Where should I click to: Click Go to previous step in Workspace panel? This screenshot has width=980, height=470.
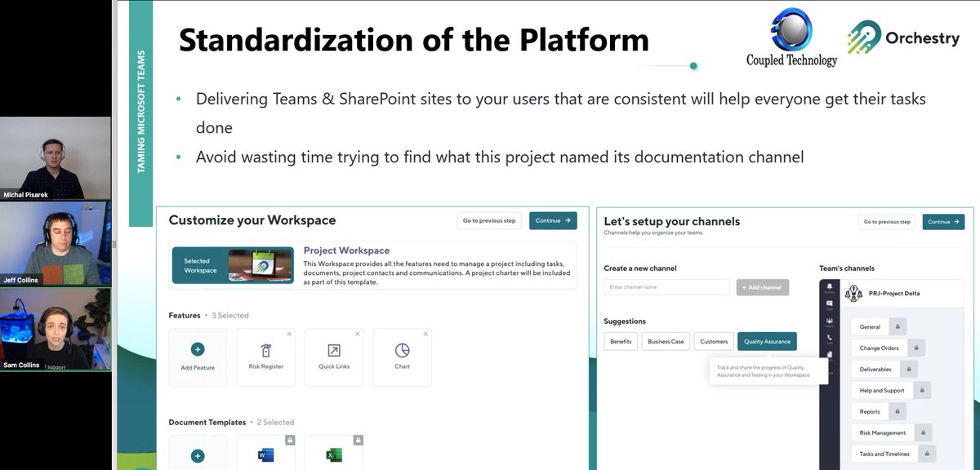pyautogui.click(x=489, y=220)
